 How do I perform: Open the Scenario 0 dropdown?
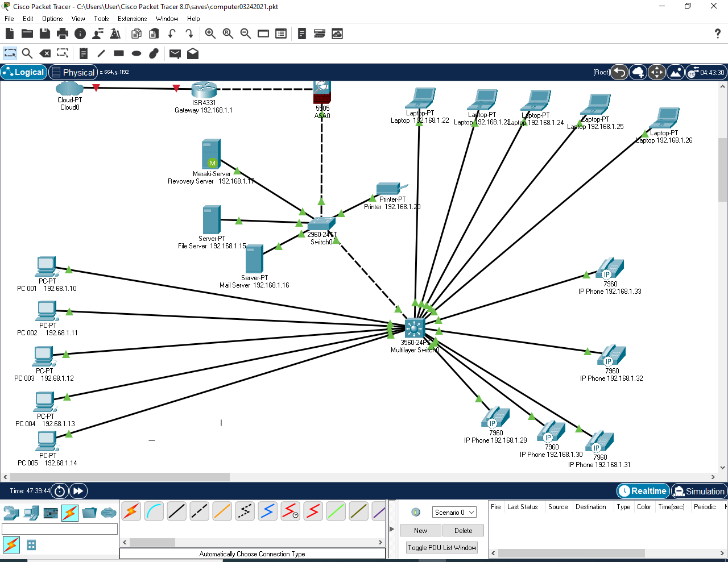coord(454,513)
